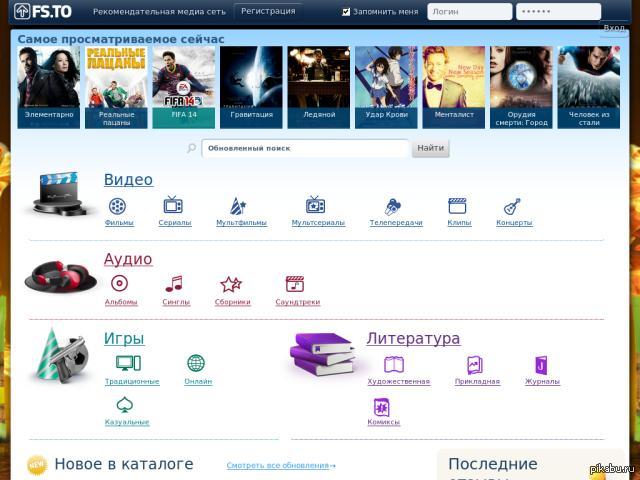Image resolution: width=640 pixels, height=480 pixels.
Task: Open the Телепередачи microphone icon
Action: (x=393, y=206)
